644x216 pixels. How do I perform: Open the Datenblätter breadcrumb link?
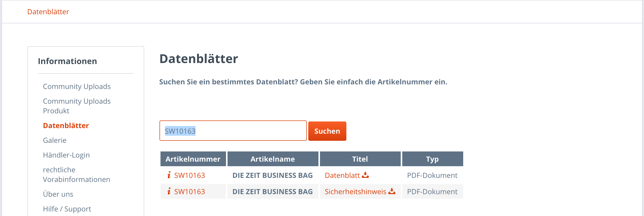[x=48, y=12]
